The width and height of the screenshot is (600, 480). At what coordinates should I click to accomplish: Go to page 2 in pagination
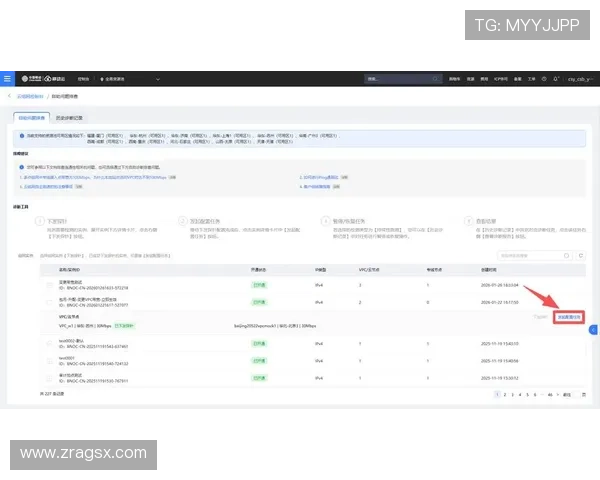point(505,395)
